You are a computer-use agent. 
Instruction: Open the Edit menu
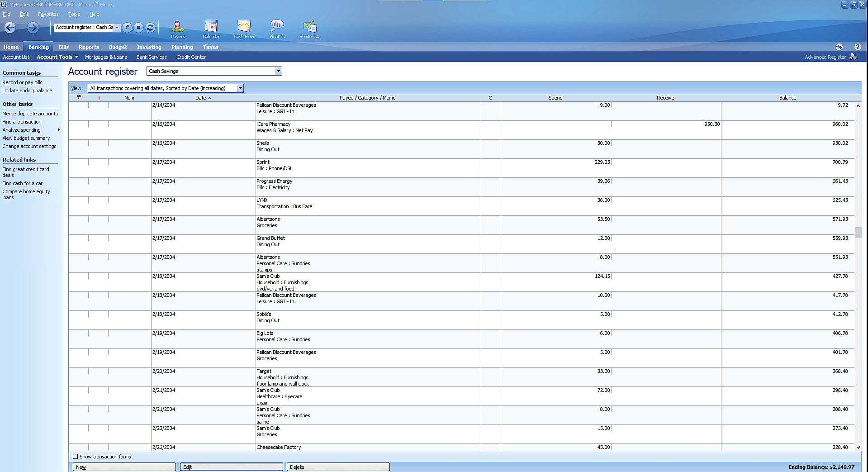pos(24,14)
